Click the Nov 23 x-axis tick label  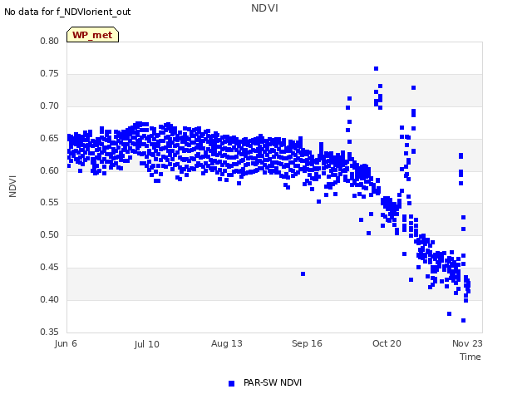tap(467, 343)
